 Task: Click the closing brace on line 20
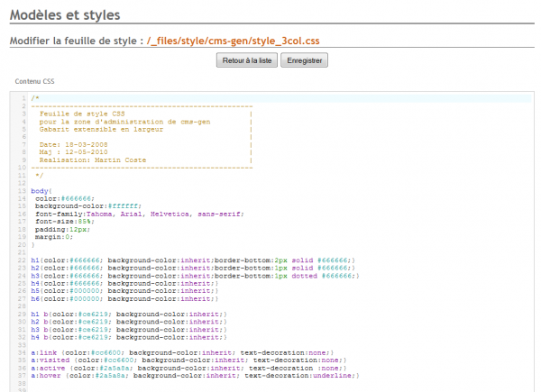pos(33,245)
